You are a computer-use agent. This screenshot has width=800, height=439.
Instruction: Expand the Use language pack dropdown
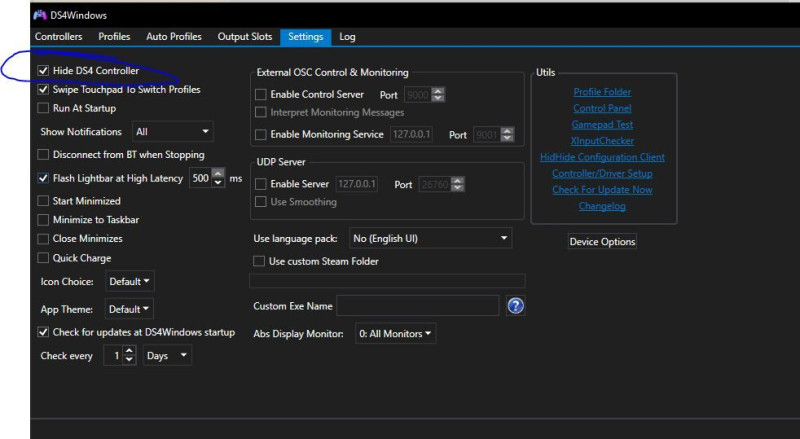tap(430, 239)
